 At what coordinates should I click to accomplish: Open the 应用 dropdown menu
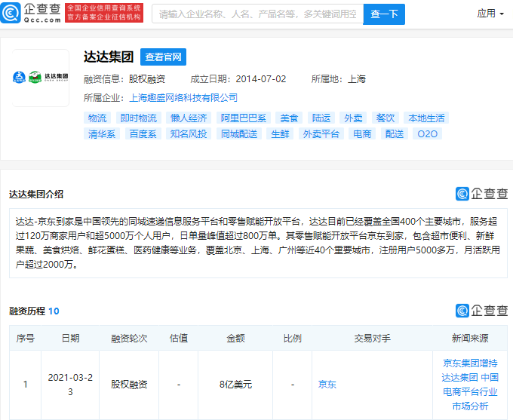[490, 14]
